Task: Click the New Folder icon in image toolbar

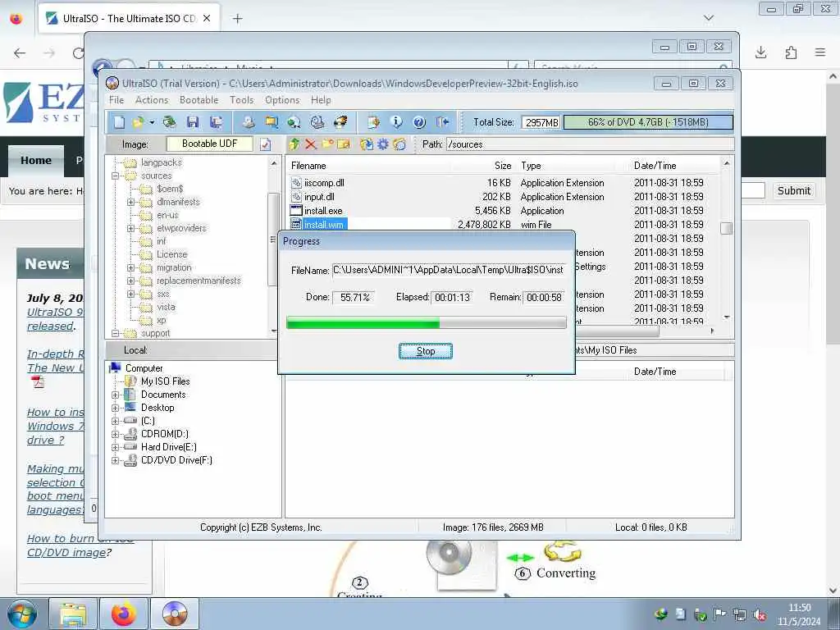Action: [x=327, y=144]
